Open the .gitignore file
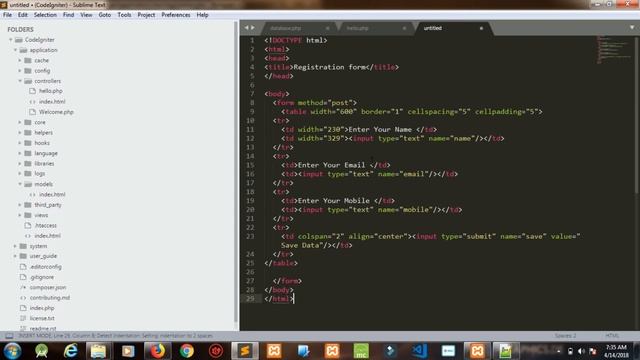The width and height of the screenshot is (640, 360). 42,277
